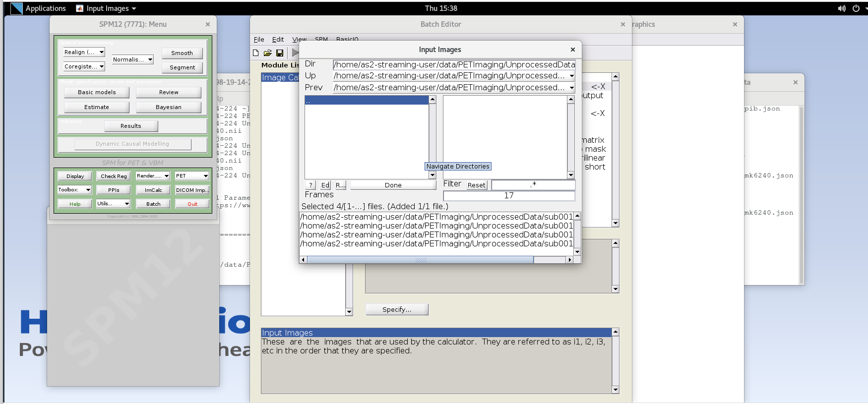Click down arrow of the file list scrollbar
This screenshot has height=404, width=868.
pos(571,175)
